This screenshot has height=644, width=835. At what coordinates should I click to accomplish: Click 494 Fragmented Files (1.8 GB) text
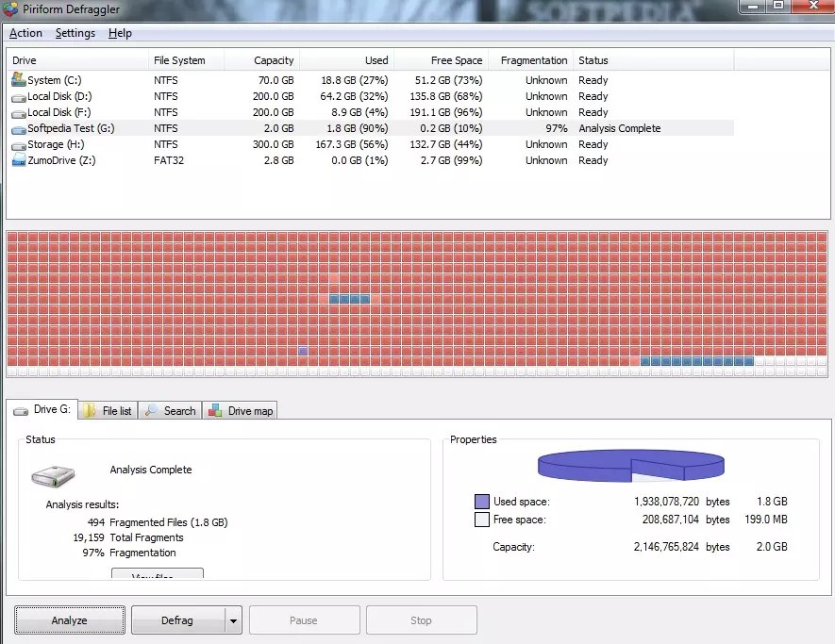(158, 522)
